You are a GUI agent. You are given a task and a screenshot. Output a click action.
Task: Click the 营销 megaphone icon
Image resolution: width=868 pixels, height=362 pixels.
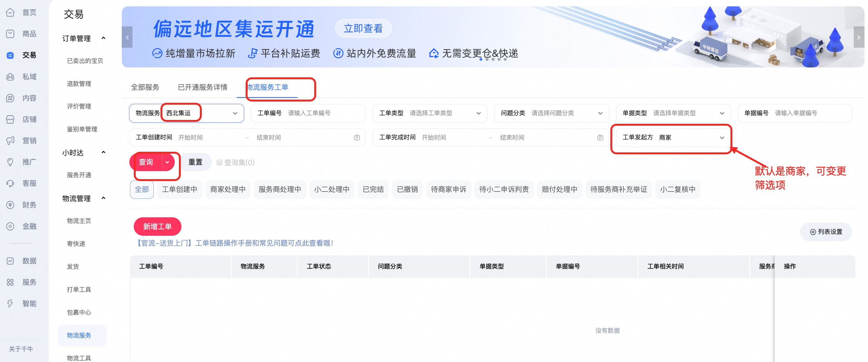click(x=10, y=141)
